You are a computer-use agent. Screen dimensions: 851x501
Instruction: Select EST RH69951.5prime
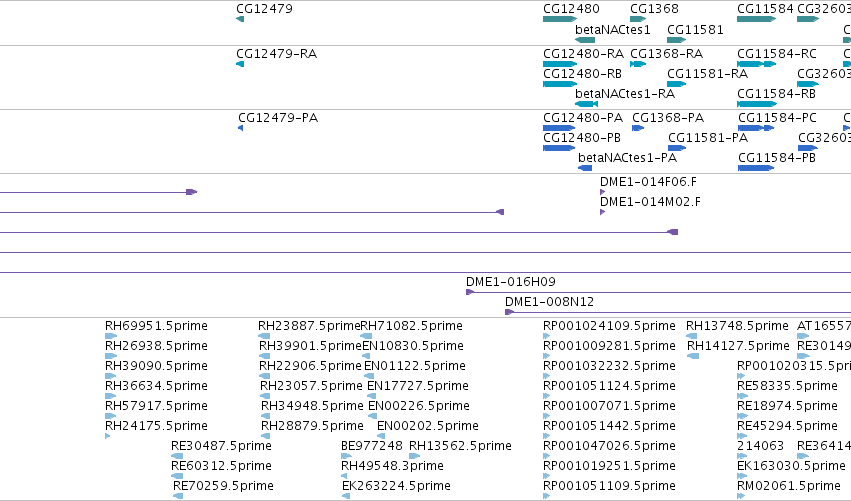click(x=156, y=326)
